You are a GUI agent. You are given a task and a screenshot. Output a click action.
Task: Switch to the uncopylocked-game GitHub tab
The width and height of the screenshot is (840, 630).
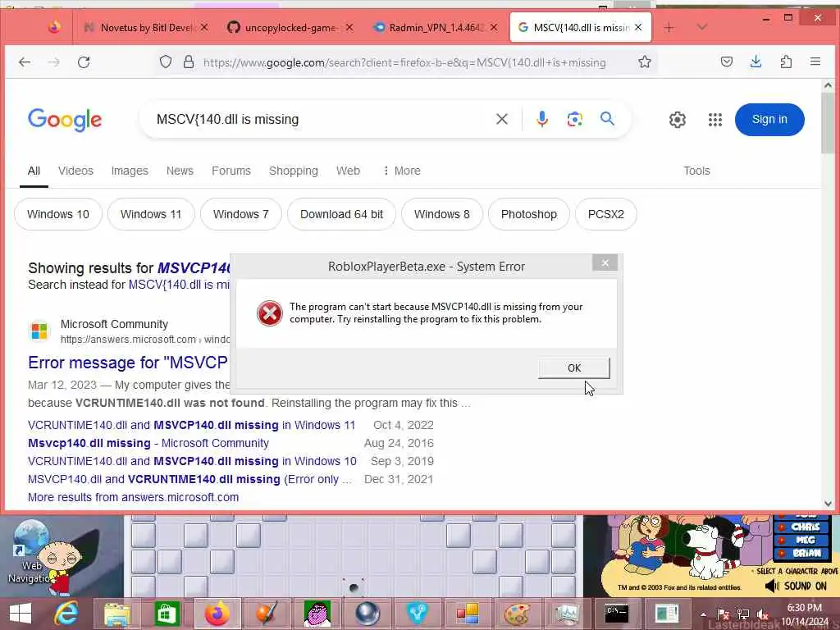click(x=290, y=27)
